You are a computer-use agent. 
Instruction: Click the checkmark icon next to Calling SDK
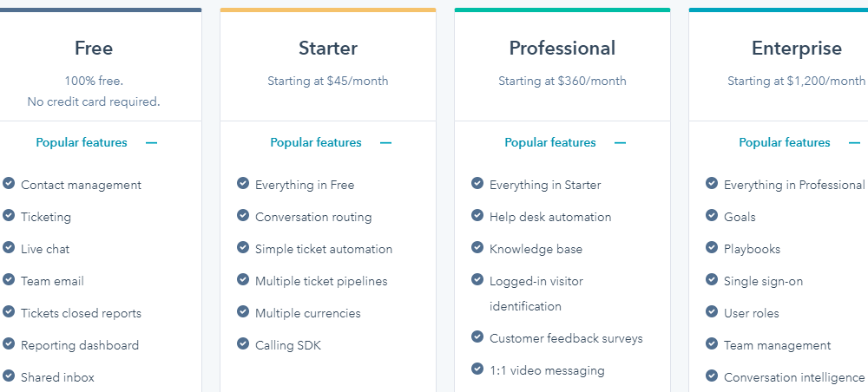point(243,344)
